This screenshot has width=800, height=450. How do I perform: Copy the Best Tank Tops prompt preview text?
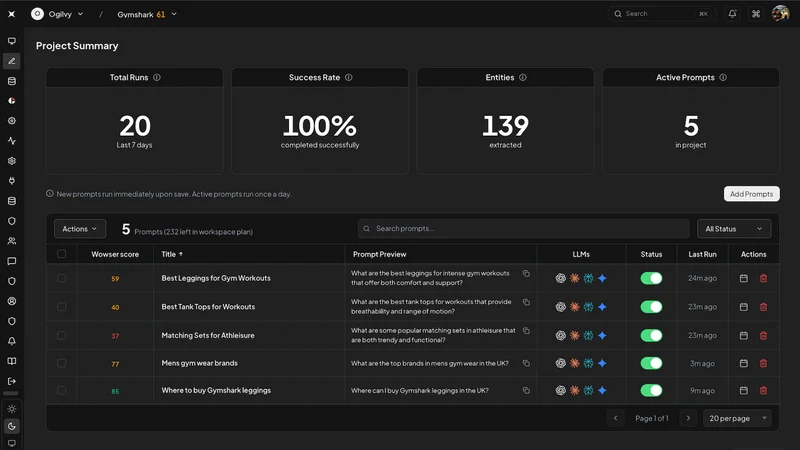click(x=526, y=302)
